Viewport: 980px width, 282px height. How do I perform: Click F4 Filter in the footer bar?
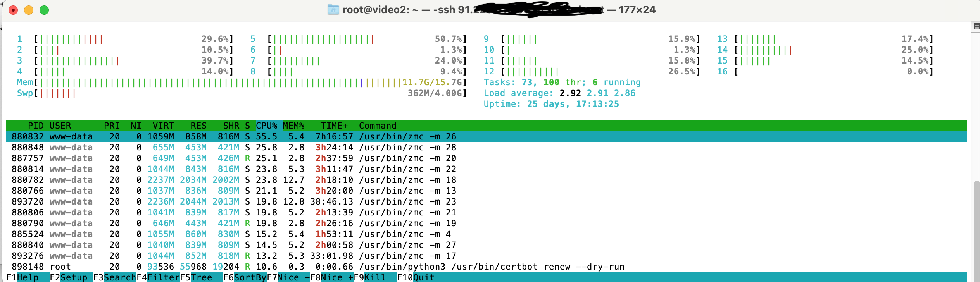(158, 277)
